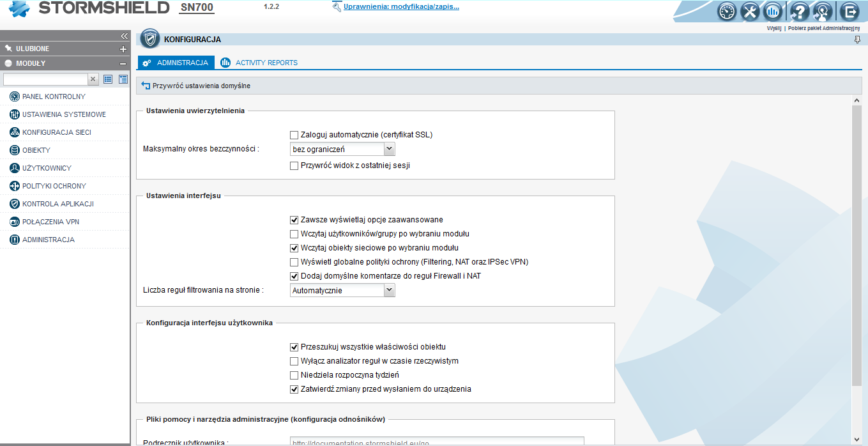The image size is (868, 446).
Task: Click the UŻYTKOWNICY module icon
Action: [x=14, y=168]
